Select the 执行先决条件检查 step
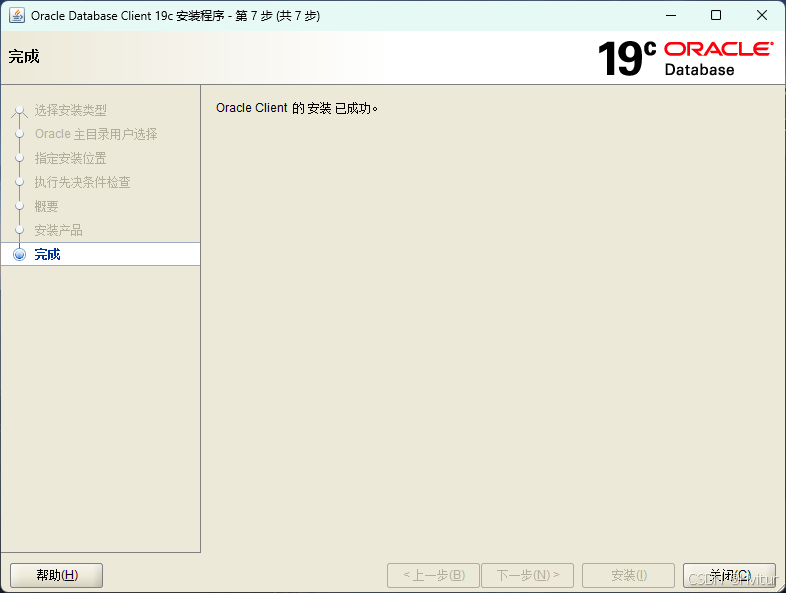The image size is (786, 593). 82,182
